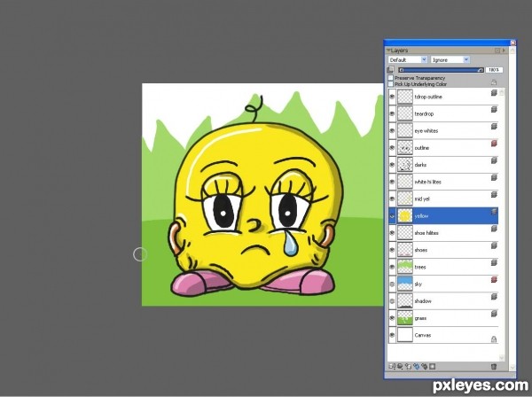Click the layer type icon on grass row
Viewport: 532px width, 397px height.
[x=494, y=314]
